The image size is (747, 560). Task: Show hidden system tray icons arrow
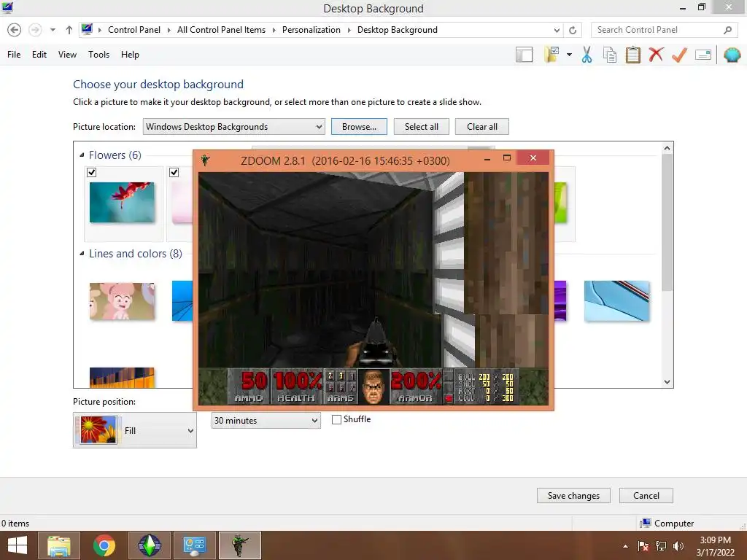(x=625, y=546)
